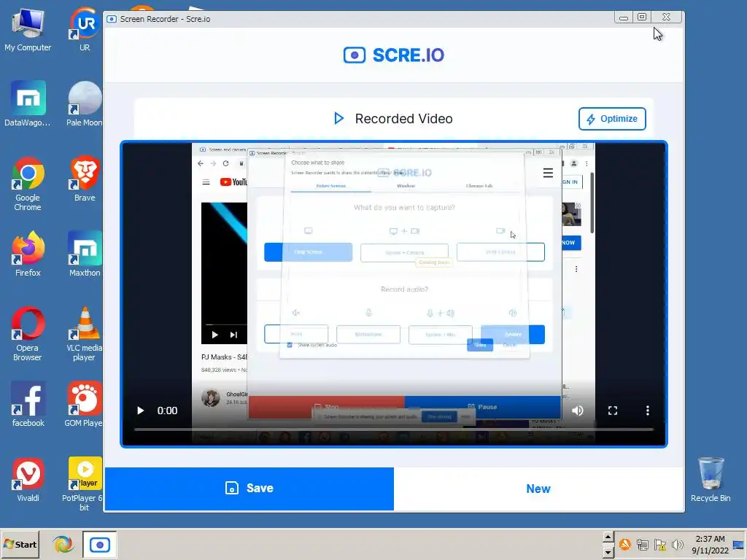Minimize the Screen Recorder window
This screenshot has width=747, height=560.
(x=623, y=17)
